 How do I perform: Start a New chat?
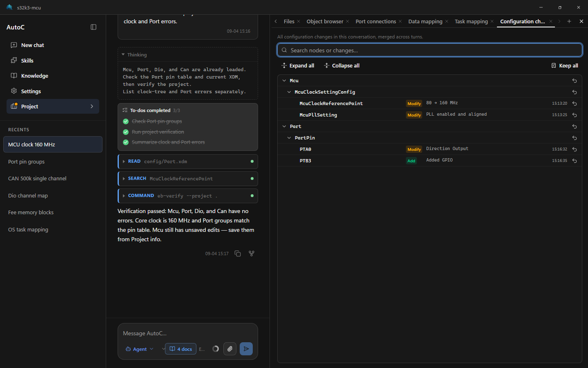click(x=53, y=45)
